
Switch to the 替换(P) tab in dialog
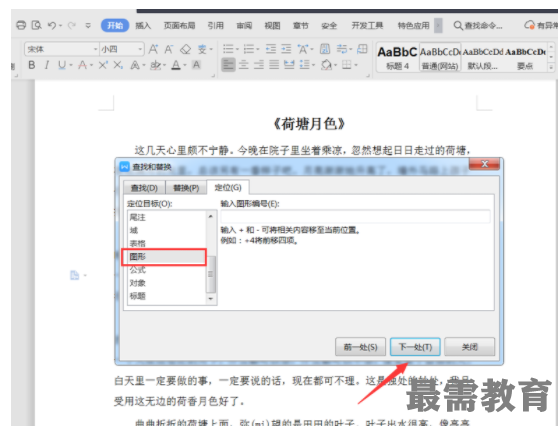click(x=186, y=188)
